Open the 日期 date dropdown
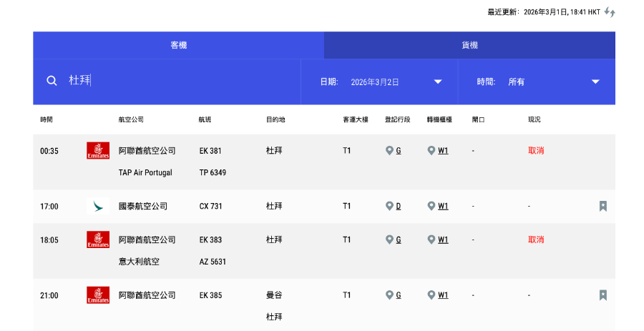Screen dimensions: 644x331 (x=437, y=82)
